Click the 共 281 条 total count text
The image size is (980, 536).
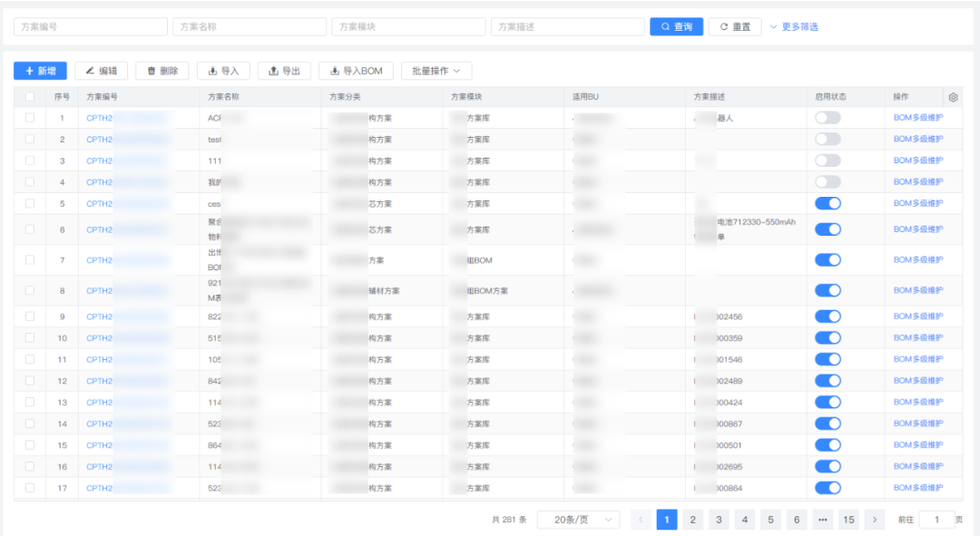[509, 520]
